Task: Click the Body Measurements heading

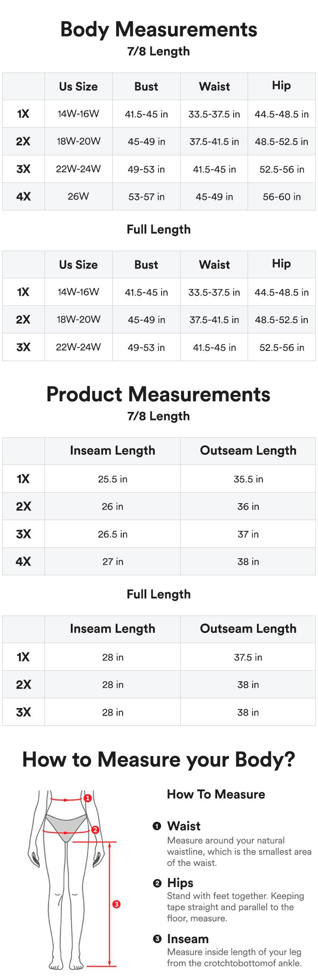Action: click(159, 30)
